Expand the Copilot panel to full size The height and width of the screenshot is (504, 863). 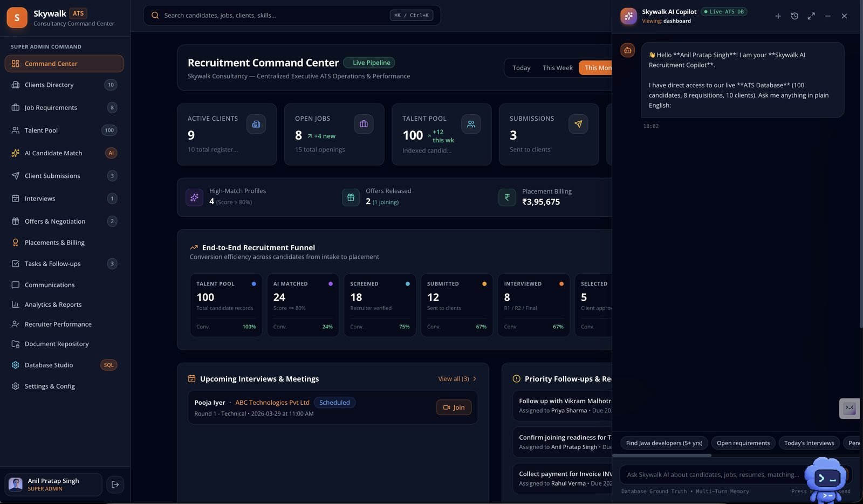pyautogui.click(x=811, y=16)
